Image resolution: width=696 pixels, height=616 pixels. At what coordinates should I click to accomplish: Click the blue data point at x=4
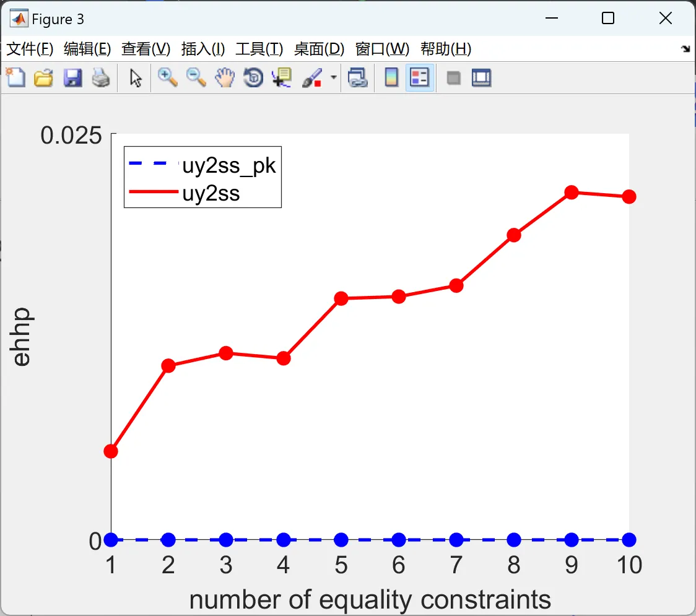coord(284,540)
